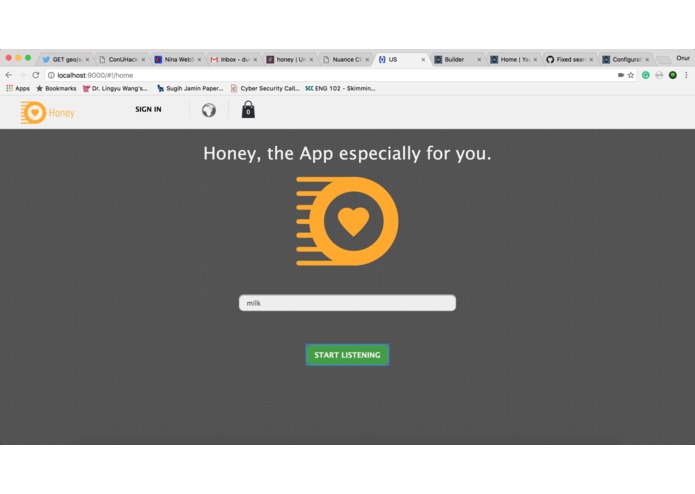695x494 pixels.
Task: Close the US tab
Action: (x=423, y=59)
